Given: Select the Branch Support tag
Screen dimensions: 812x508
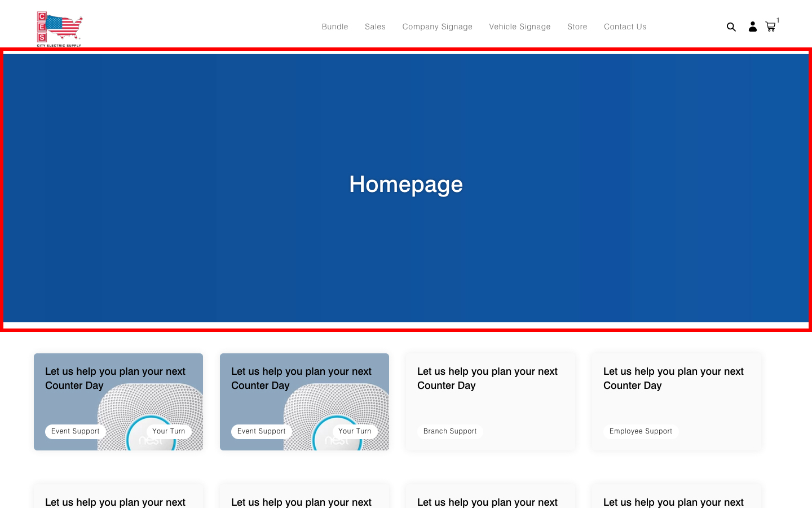Looking at the screenshot, I should click(449, 431).
